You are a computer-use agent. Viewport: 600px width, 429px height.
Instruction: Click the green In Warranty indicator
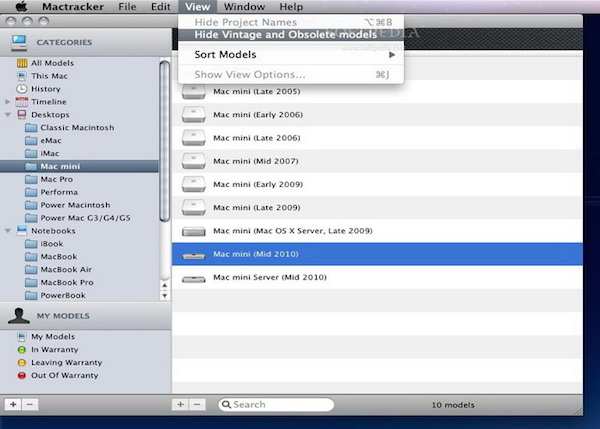[x=22, y=349]
